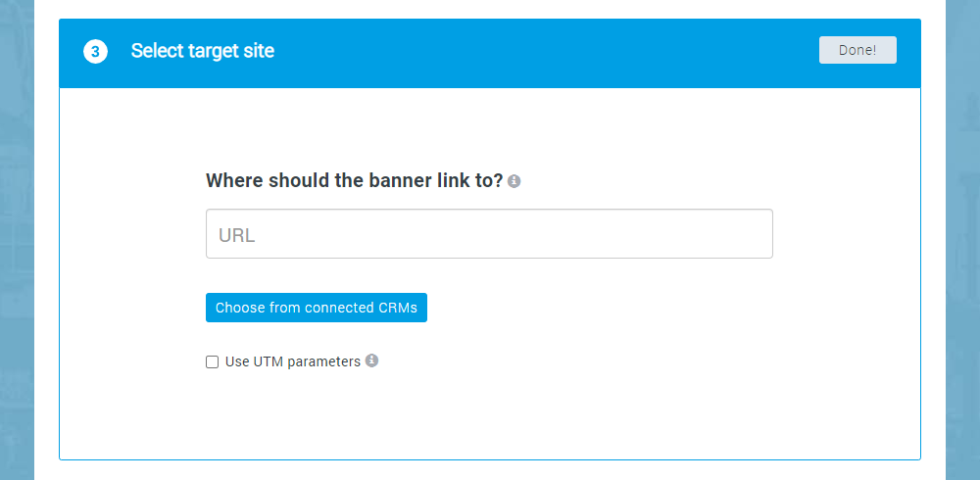The height and width of the screenshot is (480, 980).
Task: Click 'Where should the banner link to?' heading
Action: click(354, 181)
